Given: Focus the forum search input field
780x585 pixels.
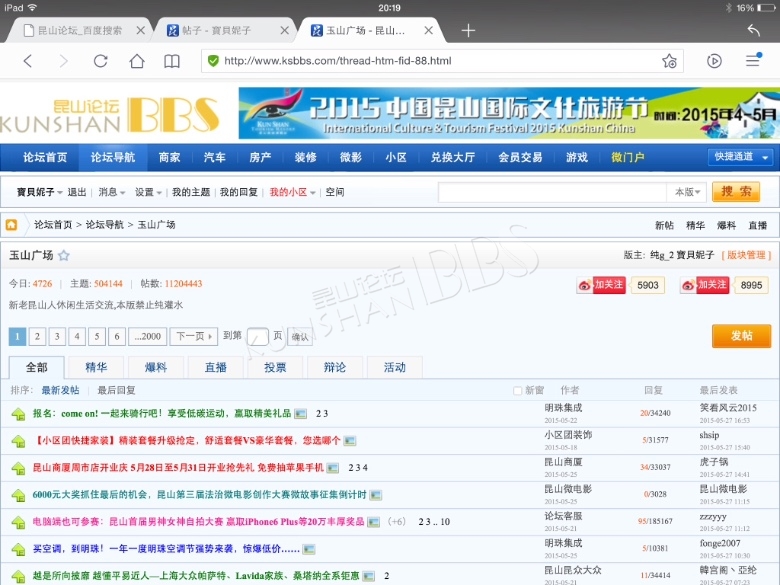Looking at the screenshot, I should pyautogui.click(x=552, y=192).
